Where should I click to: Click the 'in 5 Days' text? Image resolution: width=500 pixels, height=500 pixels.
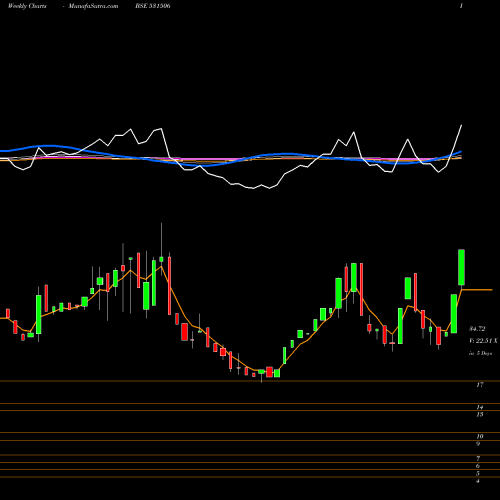pyautogui.click(x=480, y=353)
